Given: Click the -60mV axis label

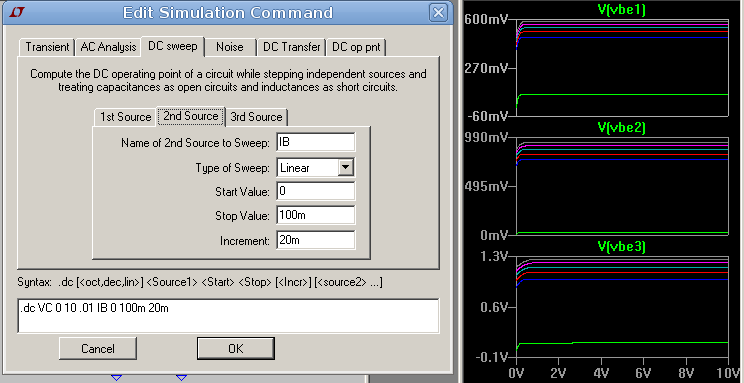Looking at the screenshot, I should point(488,116).
